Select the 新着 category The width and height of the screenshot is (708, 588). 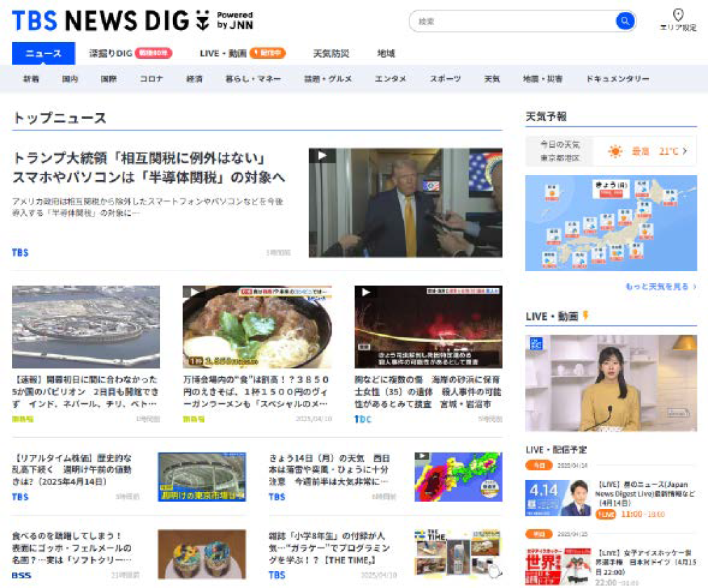(x=31, y=78)
